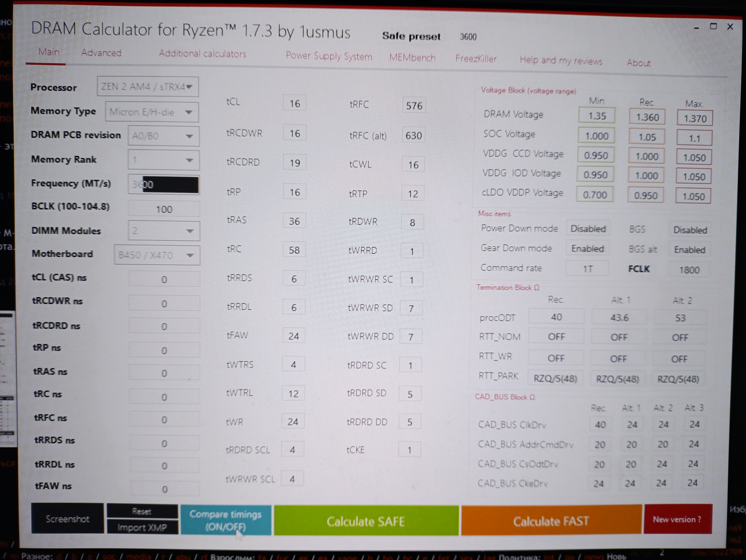Click the tRDRD SD value 5
The height and width of the screenshot is (560, 746).
click(410, 394)
